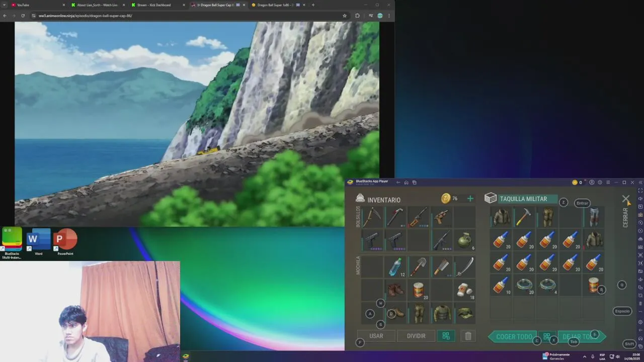Viewport: 644px width, 362px height.
Task: Select the cargo pants in the backpack
Action: 419,313
